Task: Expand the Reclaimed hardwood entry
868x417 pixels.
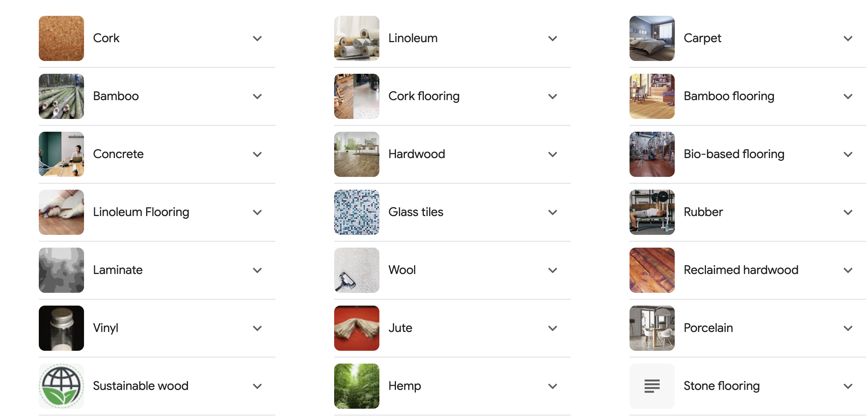Action: 848,270
